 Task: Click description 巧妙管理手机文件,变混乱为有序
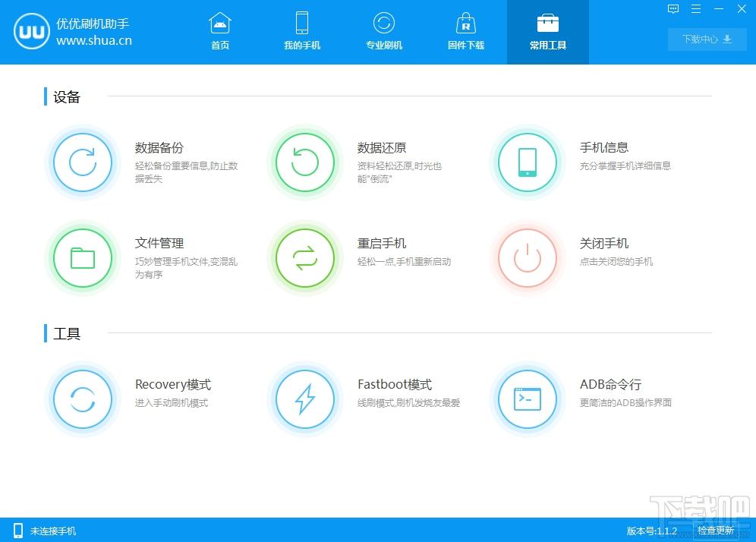pyautogui.click(x=186, y=268)
